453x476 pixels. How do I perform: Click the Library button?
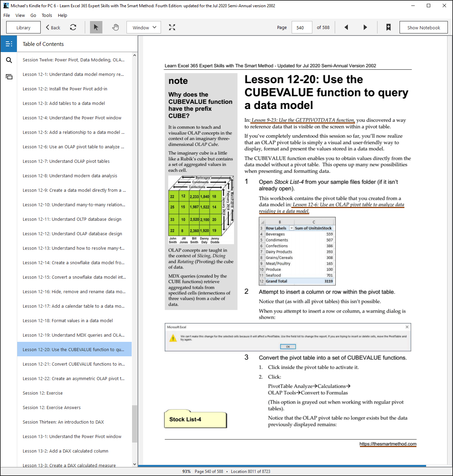[x=23, y=27]
